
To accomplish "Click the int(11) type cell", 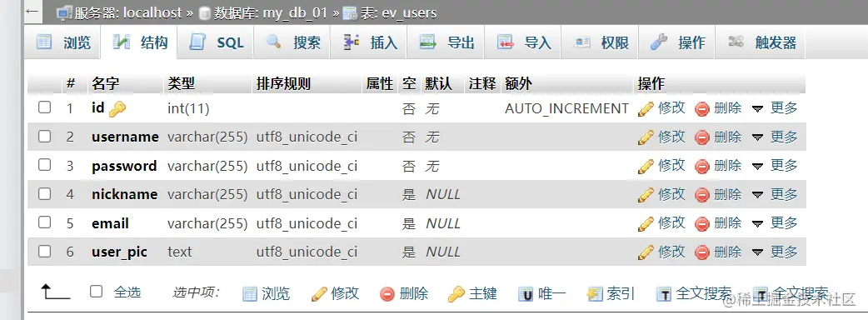I will [x=188, y=109].
